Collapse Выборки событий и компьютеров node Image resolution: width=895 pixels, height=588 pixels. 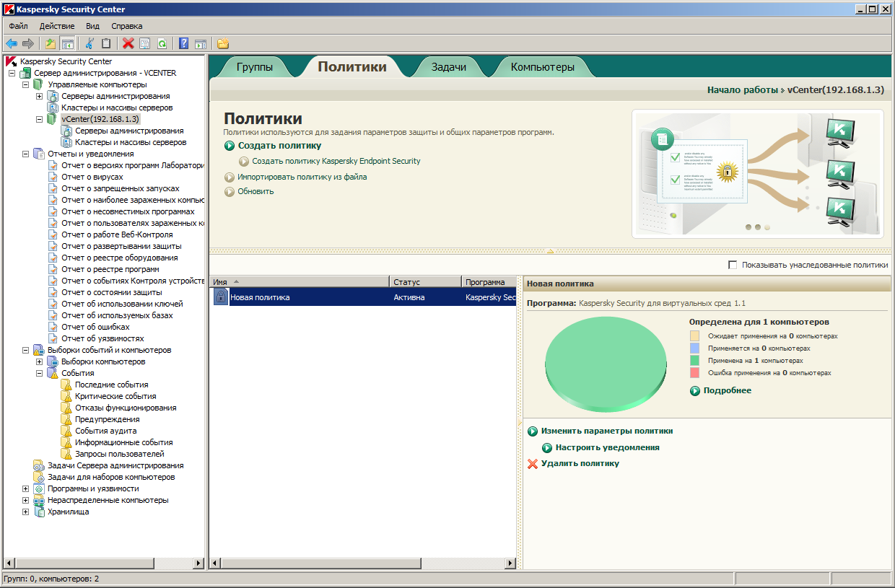tap(25, 350)
